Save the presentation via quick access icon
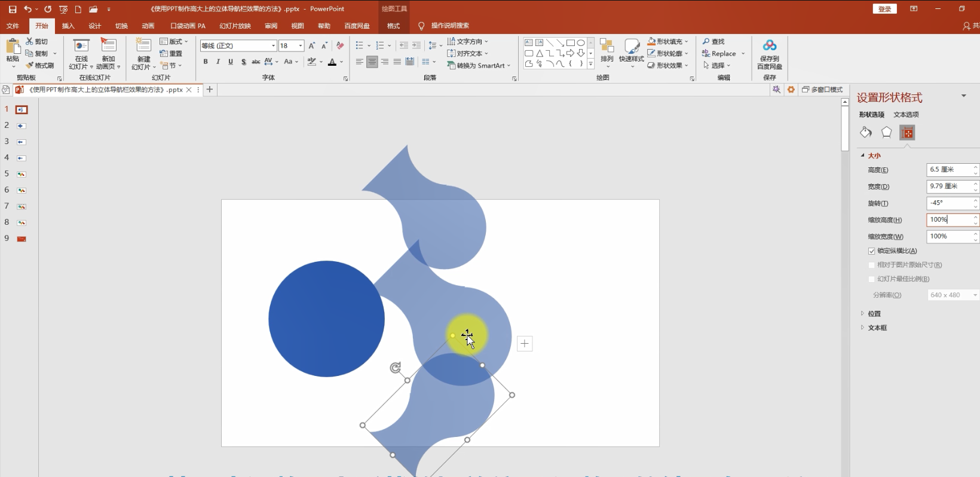980x477 pixels. tap(12, 9)
